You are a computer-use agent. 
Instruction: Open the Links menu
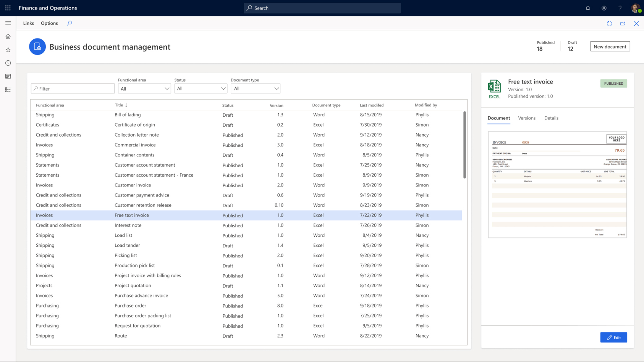point(28,23)
